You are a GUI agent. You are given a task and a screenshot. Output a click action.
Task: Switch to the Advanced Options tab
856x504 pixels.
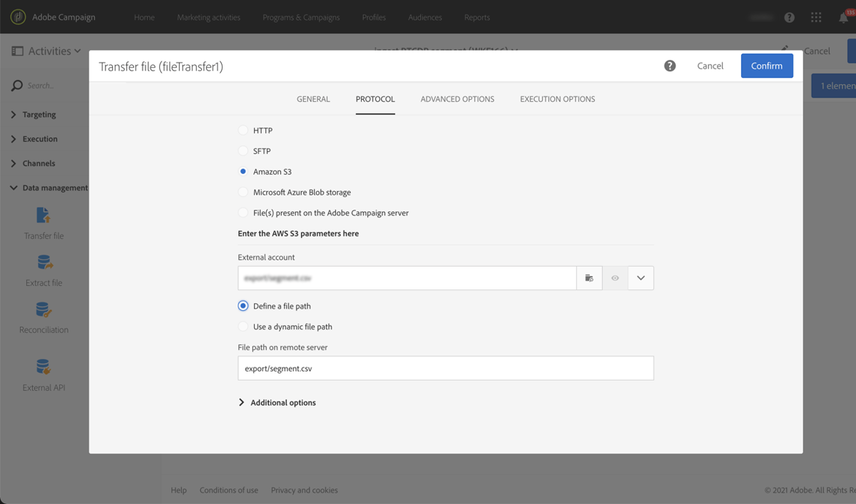(457, 99)
